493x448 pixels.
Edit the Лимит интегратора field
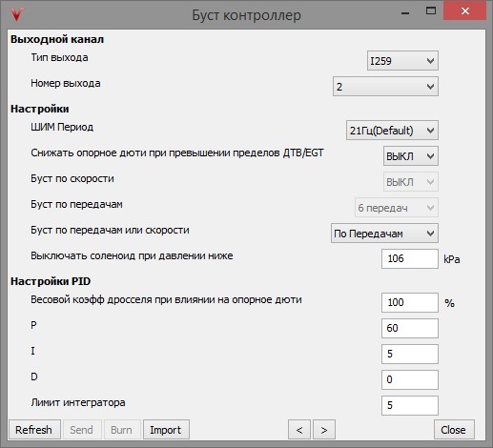(410, 405)
